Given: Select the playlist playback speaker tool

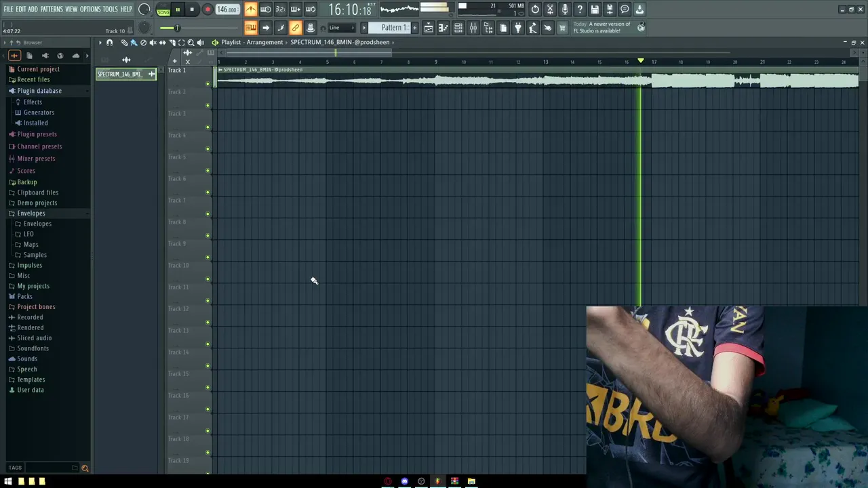Looking at the screenshot, I should [200, 43].
